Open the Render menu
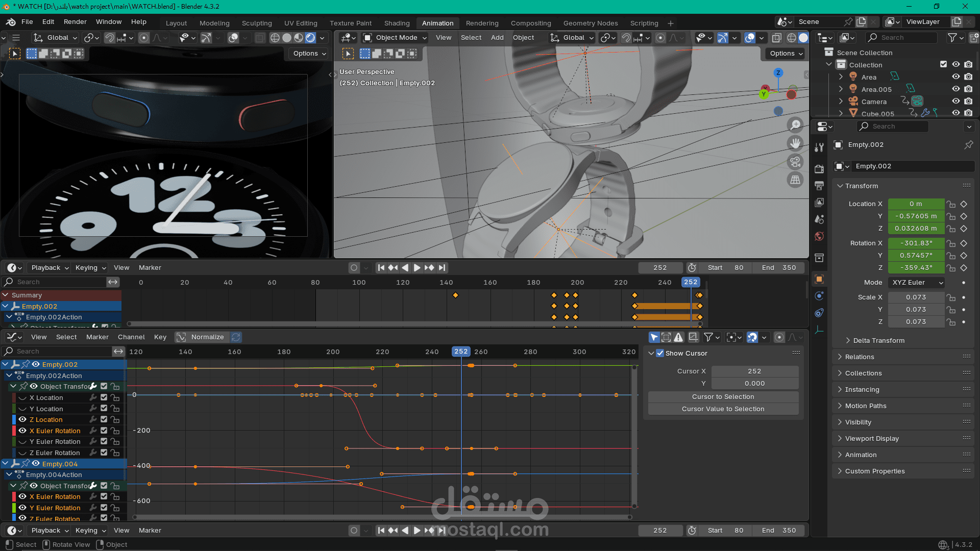980x551 pixels. point(75,22)
